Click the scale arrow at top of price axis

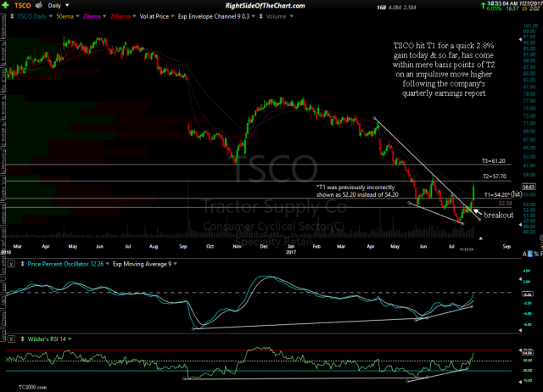click(520, 40)
